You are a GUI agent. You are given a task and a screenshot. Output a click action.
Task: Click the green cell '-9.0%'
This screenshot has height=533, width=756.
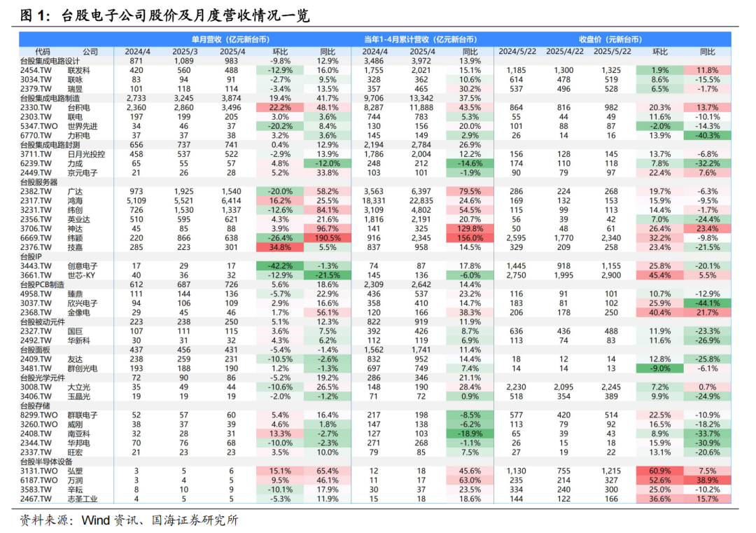pyautogui.click(x=660, y=368)
